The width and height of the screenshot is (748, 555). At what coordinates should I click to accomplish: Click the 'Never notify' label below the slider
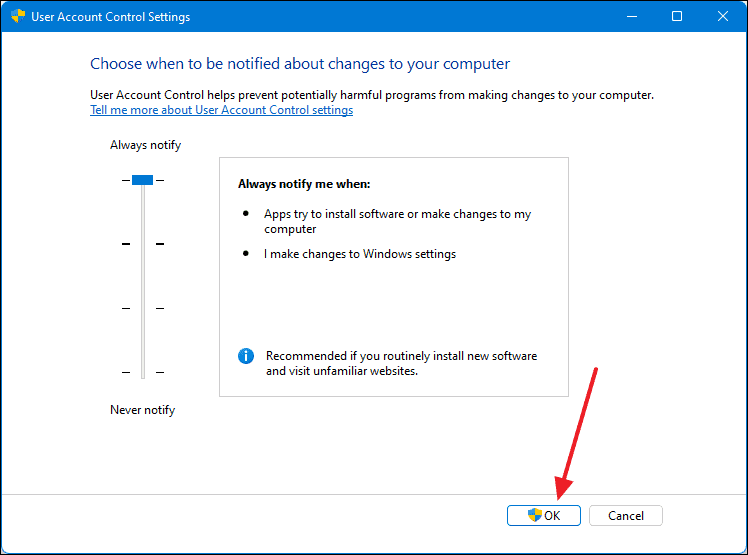[x=143, y=410]
